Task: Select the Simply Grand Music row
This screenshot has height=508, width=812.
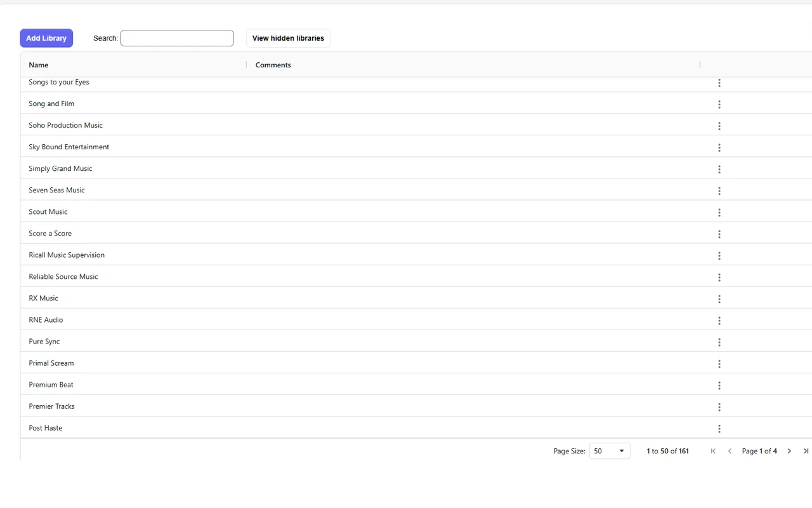Action: [x=416, y=168]
